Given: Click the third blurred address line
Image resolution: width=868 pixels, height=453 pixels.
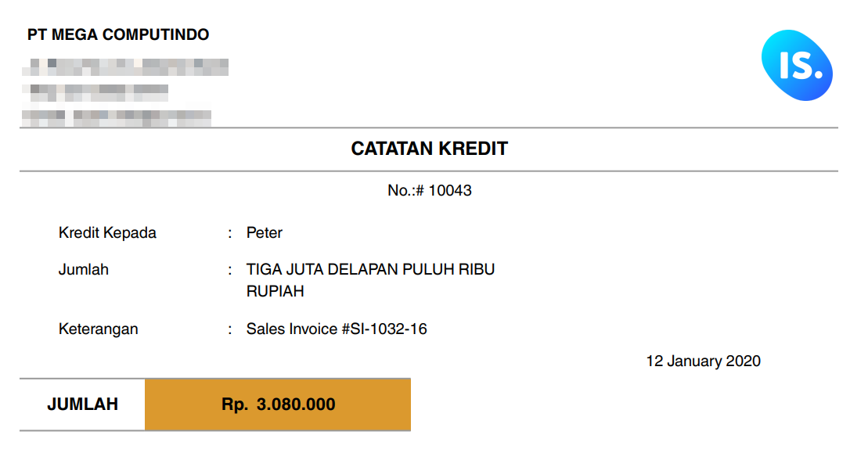Looking at the screenshot, I should point(117,118).
